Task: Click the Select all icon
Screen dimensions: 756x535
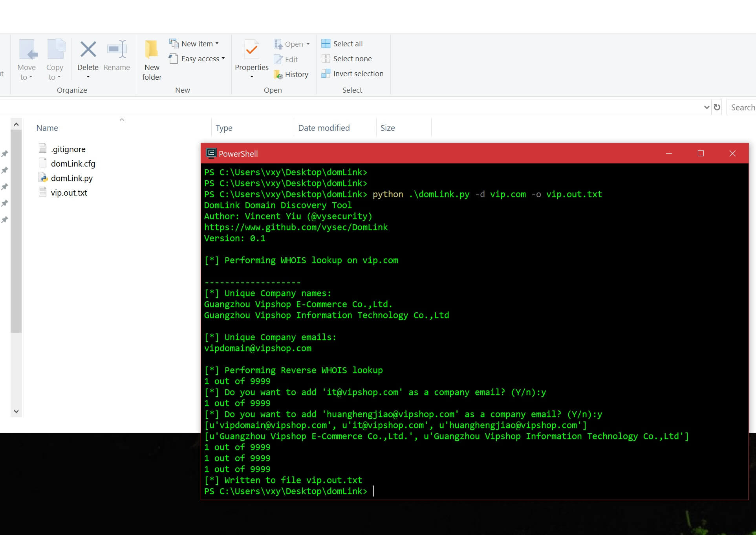Action: pyautogui.click(x=326, y=44)
